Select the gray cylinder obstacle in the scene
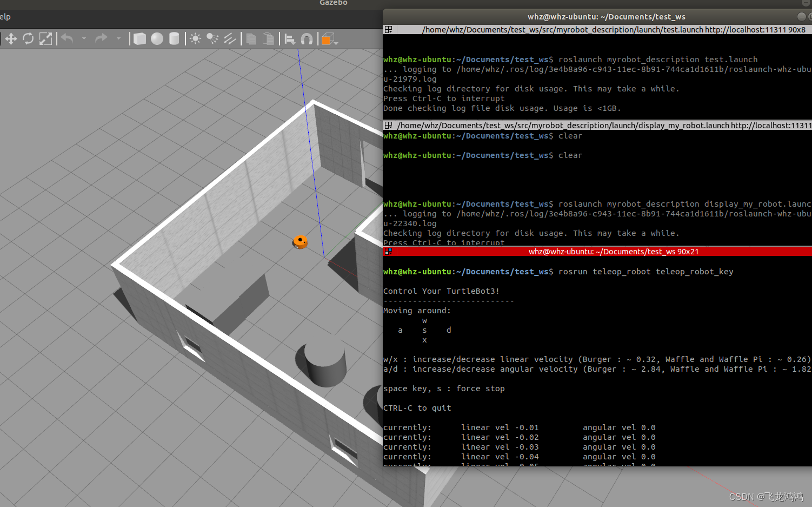 pyautogui.click(x=324, y=360)
